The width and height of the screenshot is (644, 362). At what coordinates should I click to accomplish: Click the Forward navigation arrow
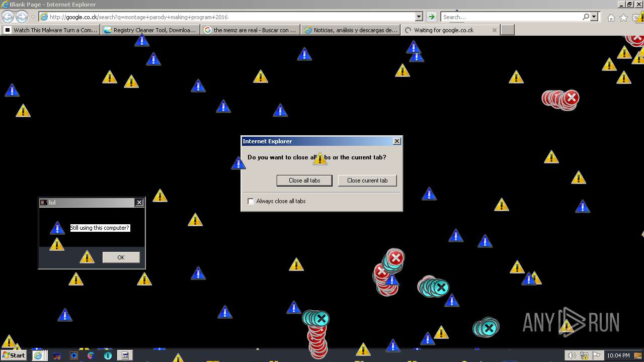pyautogui.click(x=22, y=17)
